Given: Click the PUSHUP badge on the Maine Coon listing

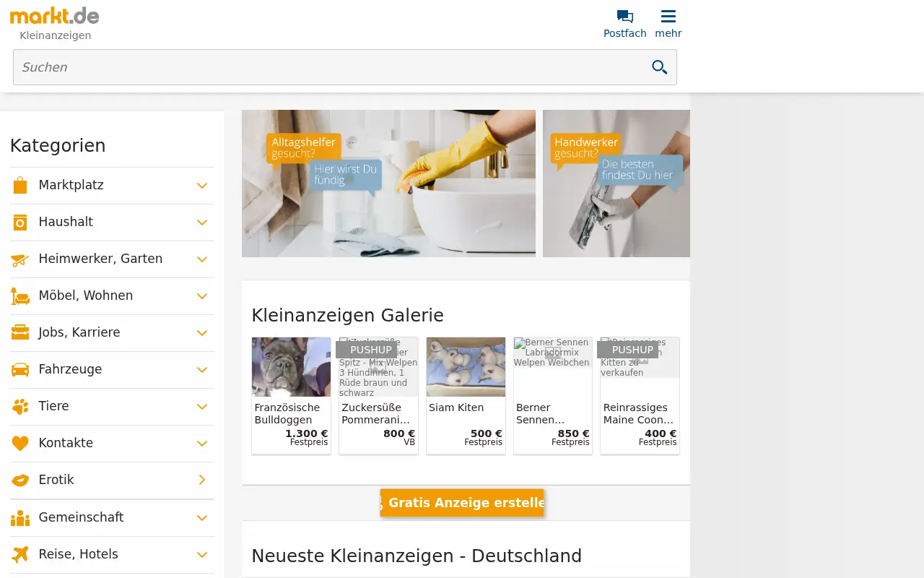Looking at the screenshot, I should point(627,350).
